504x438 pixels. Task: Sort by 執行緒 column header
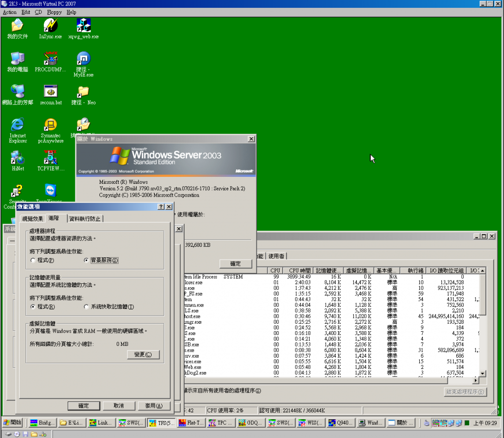point(413,270)
